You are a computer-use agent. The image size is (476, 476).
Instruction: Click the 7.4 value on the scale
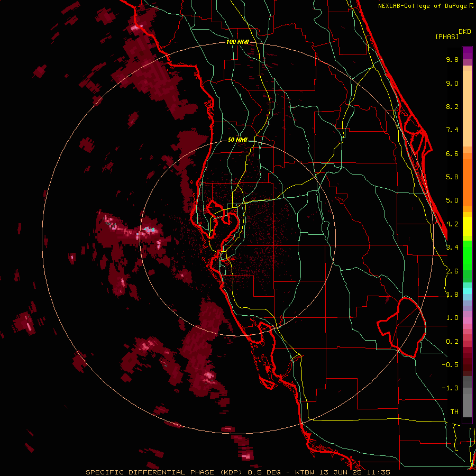coord(452,130)
